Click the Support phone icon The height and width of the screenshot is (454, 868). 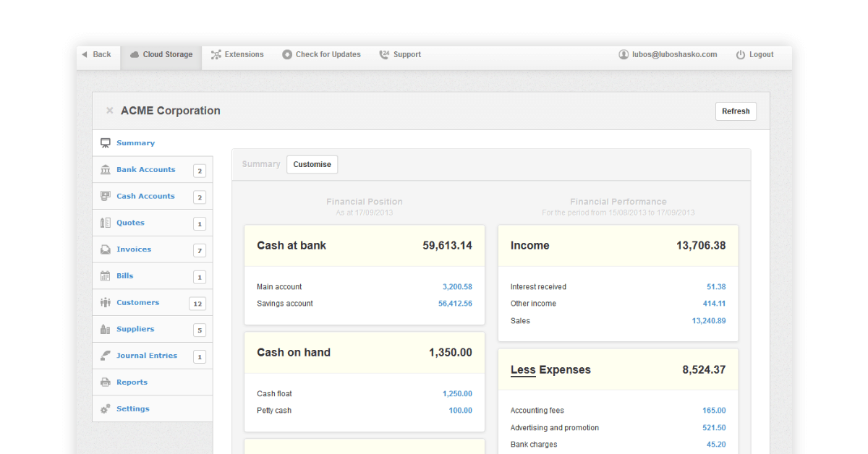click(x=384, y=54)
